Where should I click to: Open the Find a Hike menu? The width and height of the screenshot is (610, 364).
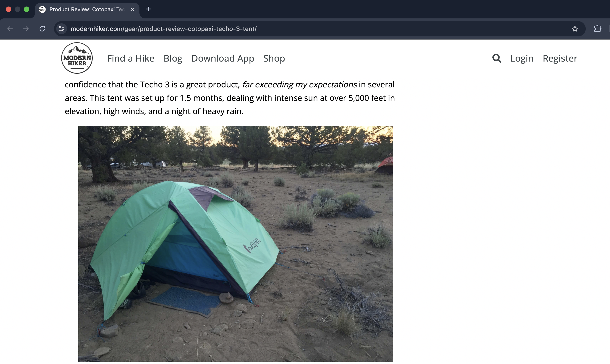click(x=131, y=58)
